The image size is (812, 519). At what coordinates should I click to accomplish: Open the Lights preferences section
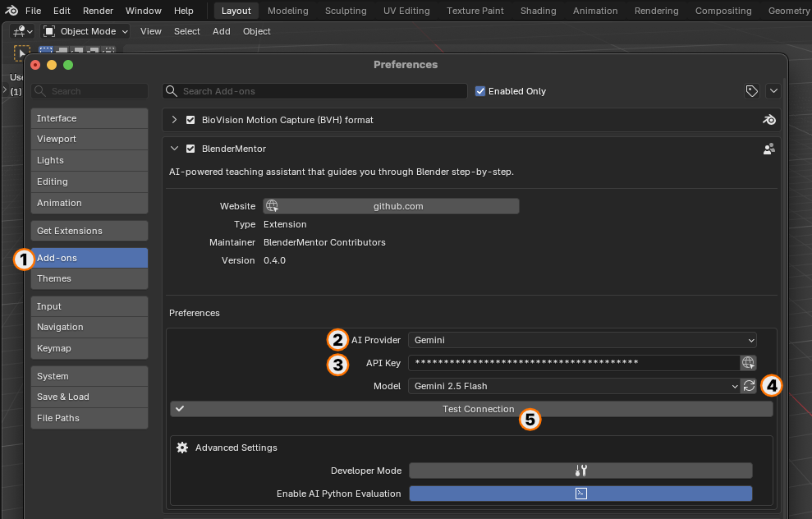(89, 160)
